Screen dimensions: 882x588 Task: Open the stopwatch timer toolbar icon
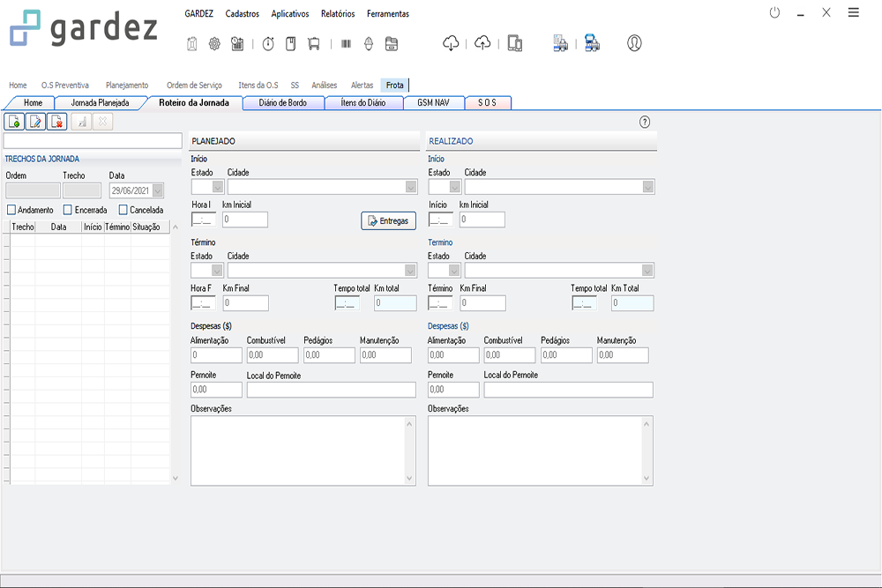[268, 43]
